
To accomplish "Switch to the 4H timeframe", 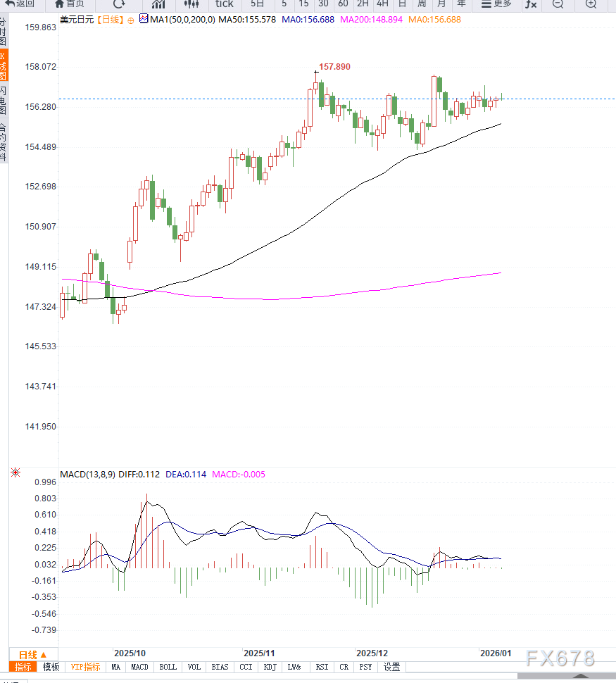I will 382,4.
